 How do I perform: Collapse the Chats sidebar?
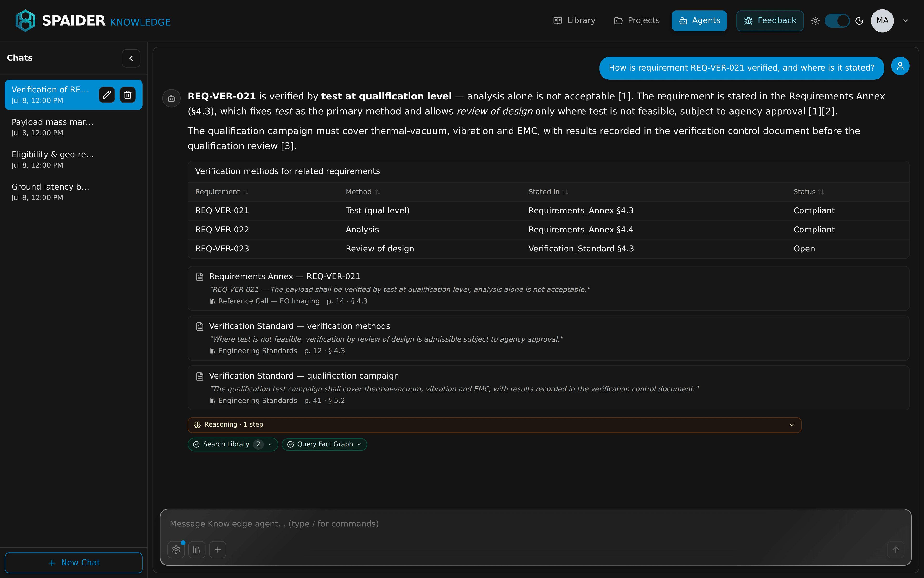click(131, 59)
